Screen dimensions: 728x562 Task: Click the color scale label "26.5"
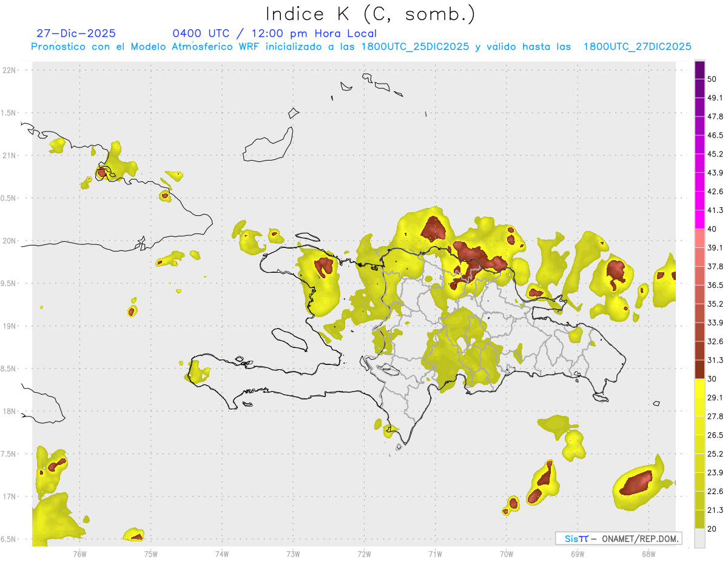click(715, 435)
